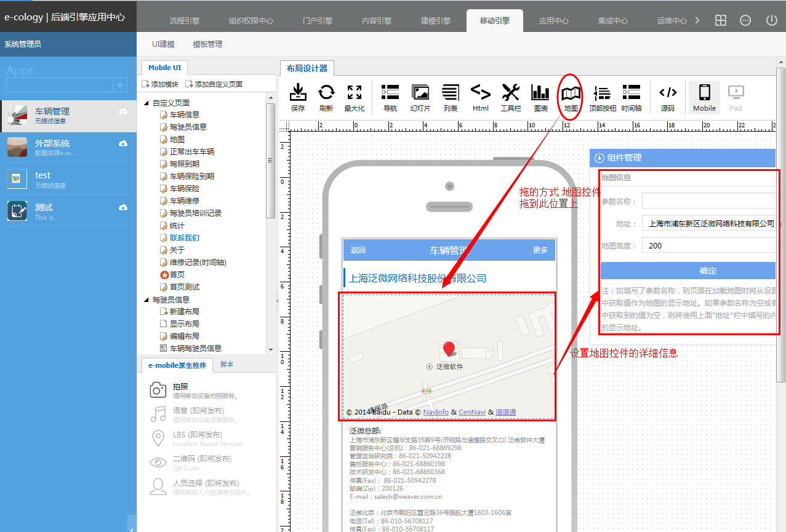The width and height of the screenshot is (786, 532).
Task: Switch to the 脚本 tab
Action: pos(227,364)
